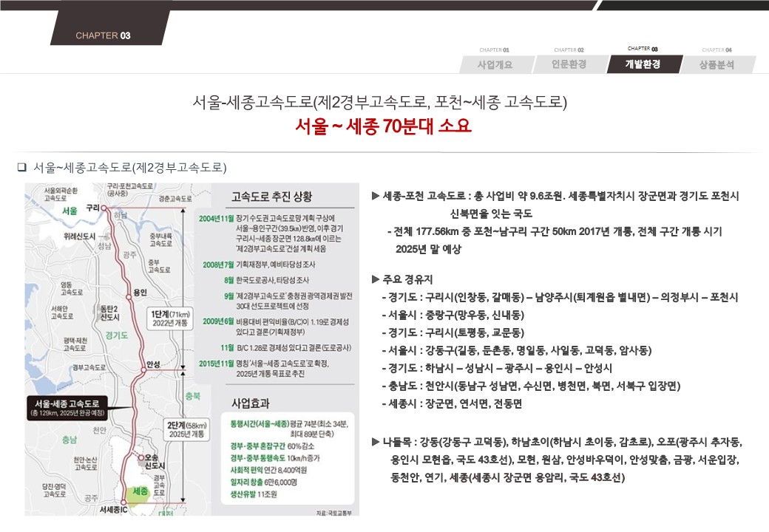This screenshot has height=532, width=769.
Task: Click the 생산유발 11조원 line
Action: tap(254, 494)
